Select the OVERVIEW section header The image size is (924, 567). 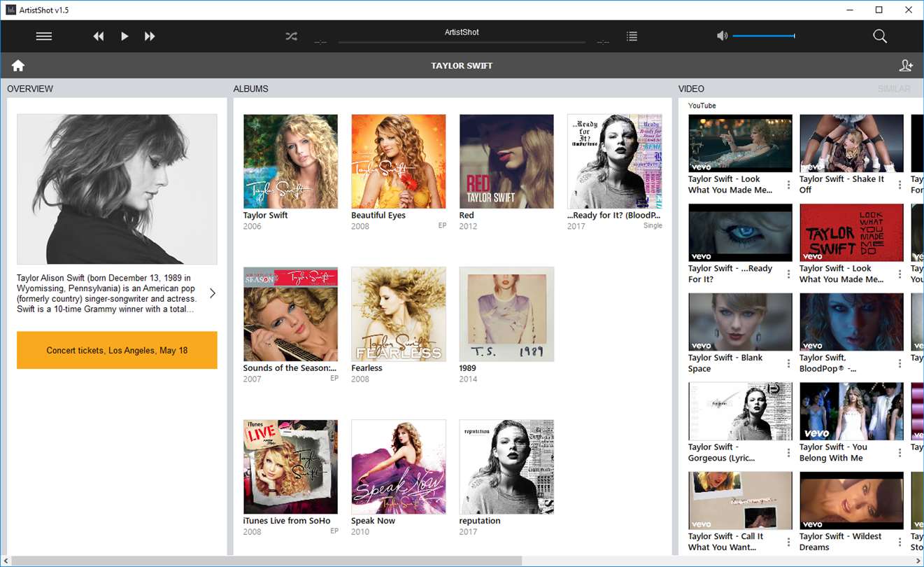(x=30, y=89)
